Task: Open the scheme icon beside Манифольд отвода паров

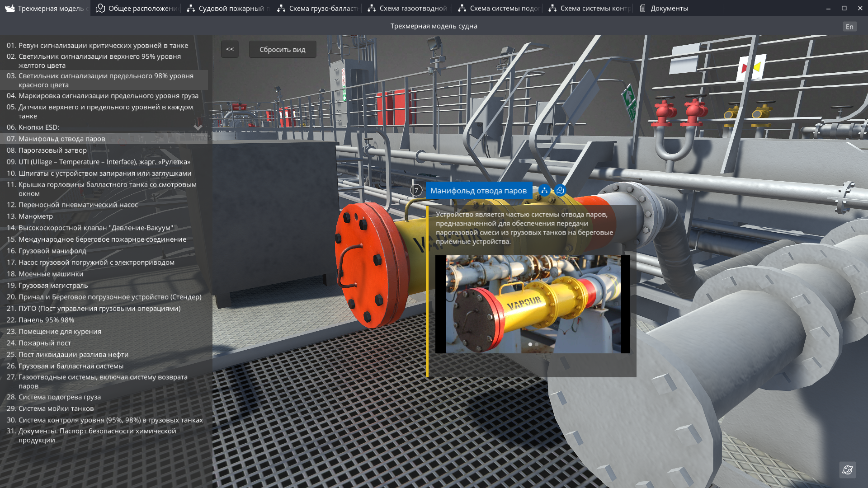Action: click(544, 191)
